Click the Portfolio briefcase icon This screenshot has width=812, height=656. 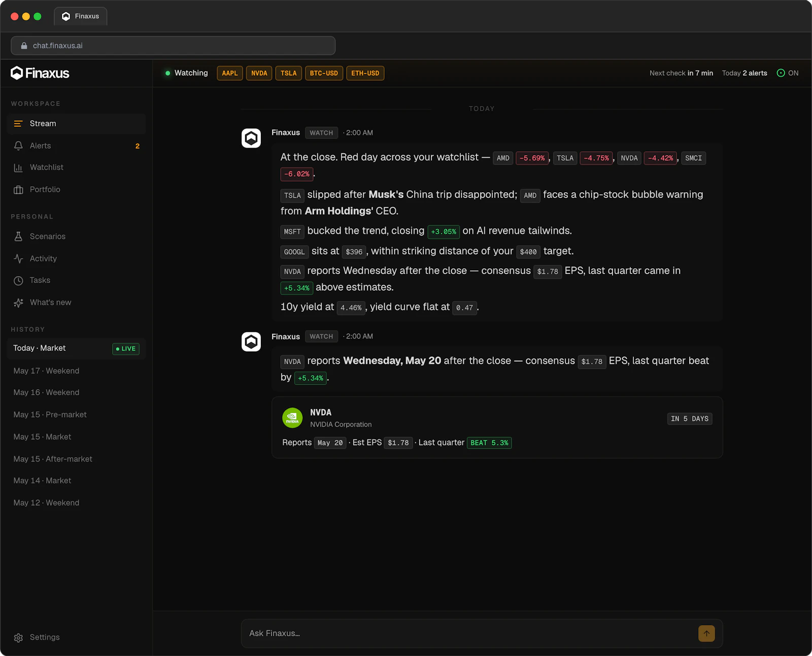click(18, 190)
